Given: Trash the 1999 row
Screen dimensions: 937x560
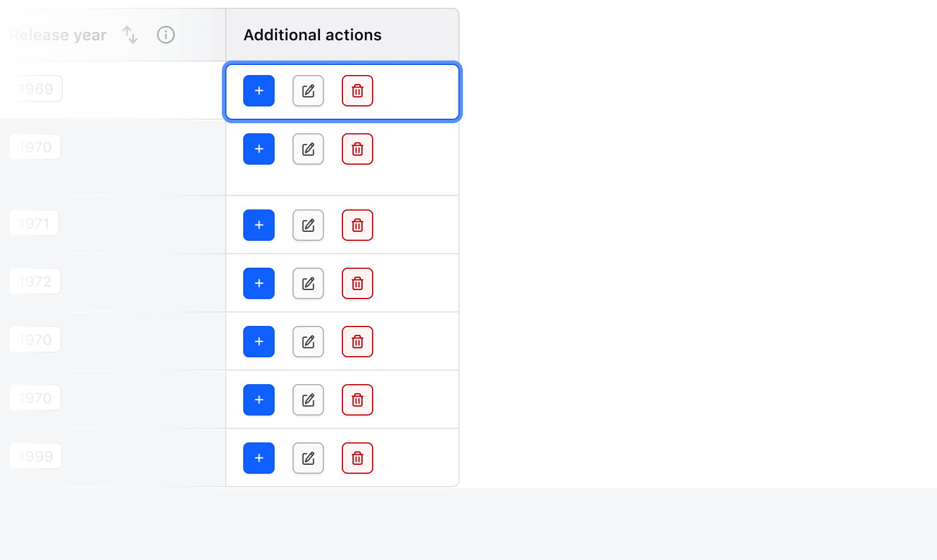Looking at the screenshot, I should [358, 458].
